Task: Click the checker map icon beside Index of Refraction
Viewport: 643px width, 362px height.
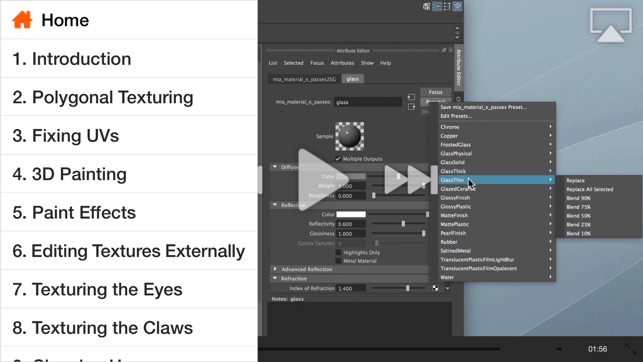Action: (435, 288)
